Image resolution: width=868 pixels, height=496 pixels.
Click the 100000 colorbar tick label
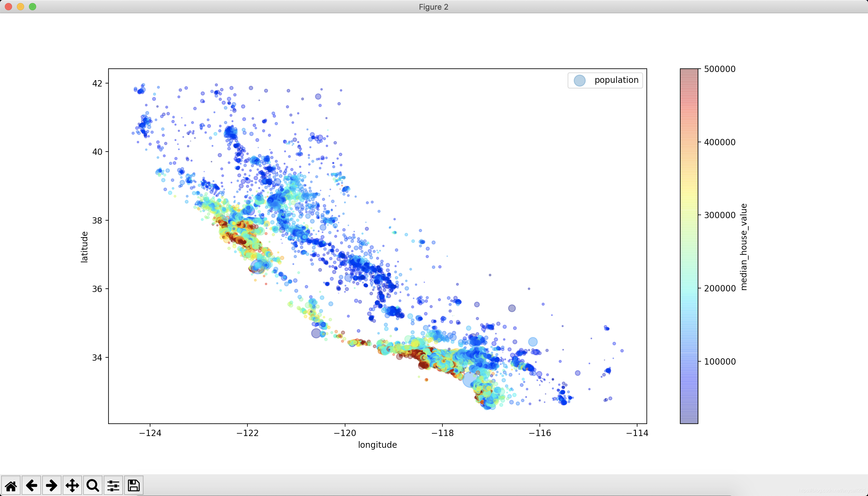click(719, 361)
